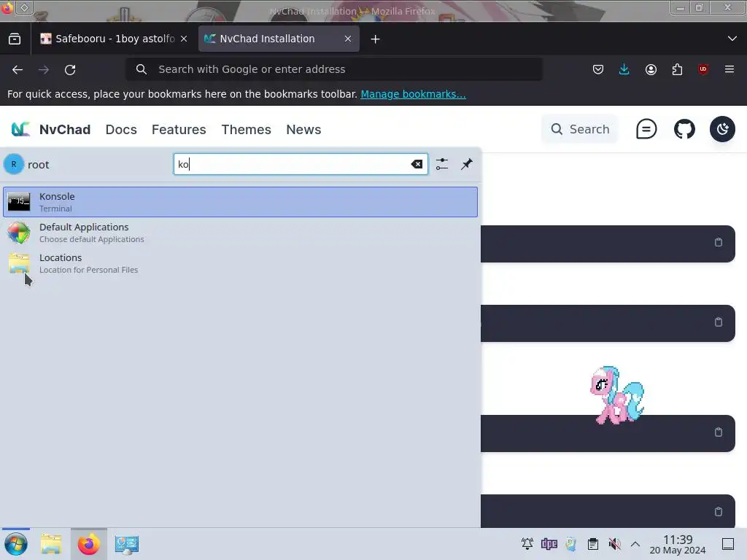Clear the launcher search text
Screen dimensions: 747x560
(x=417, y=164)
